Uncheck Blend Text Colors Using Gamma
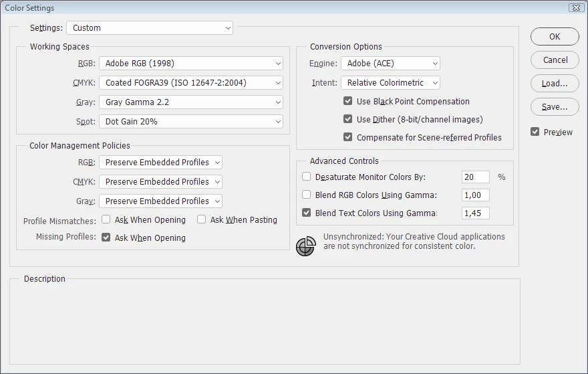588x374 pixels. click(307, 213)
